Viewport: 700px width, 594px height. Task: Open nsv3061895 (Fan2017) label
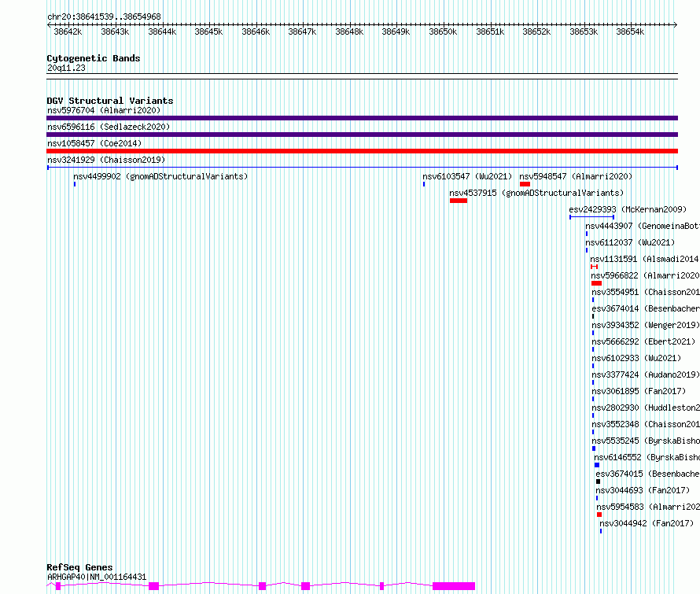[x=639, y=391]
